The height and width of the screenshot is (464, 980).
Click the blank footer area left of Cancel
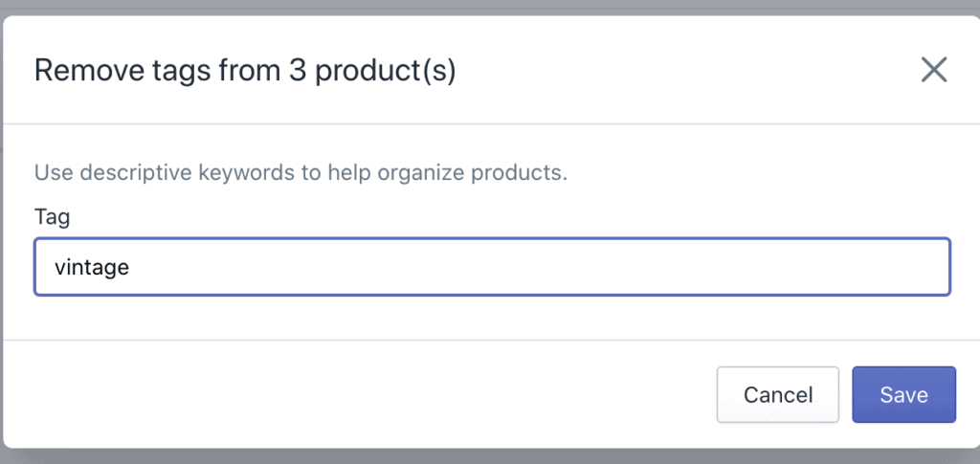click(360, 395)
